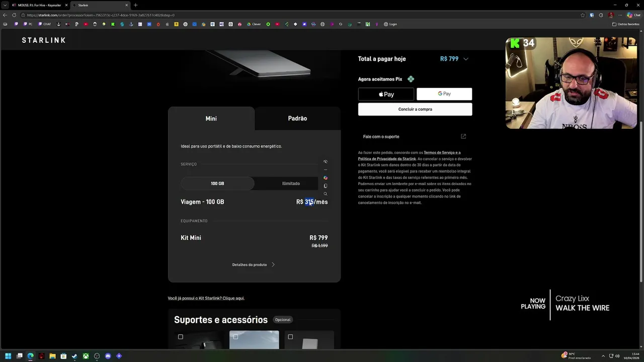The width and height of the screenshot is (644, 362).
Task: Go back to previous page
Action: tap(5, 15)
